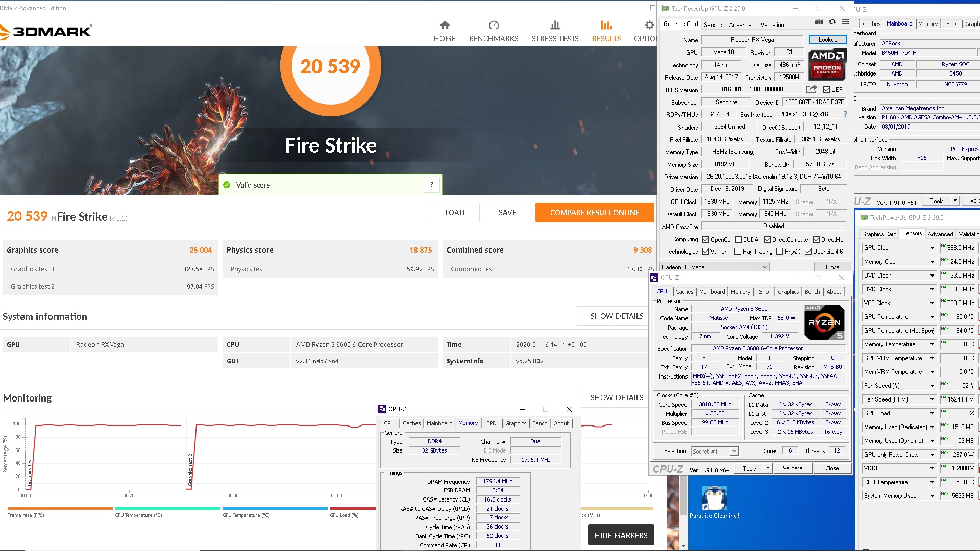Click the GPU name field Radeon RX Vega
The height and width of the screenshot is (551, 980).
752,40
